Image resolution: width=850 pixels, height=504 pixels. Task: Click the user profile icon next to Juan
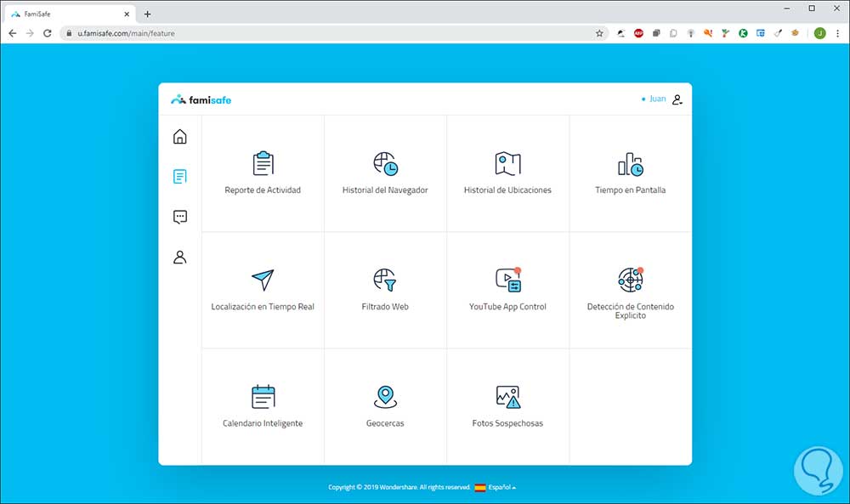pos(677,99)
